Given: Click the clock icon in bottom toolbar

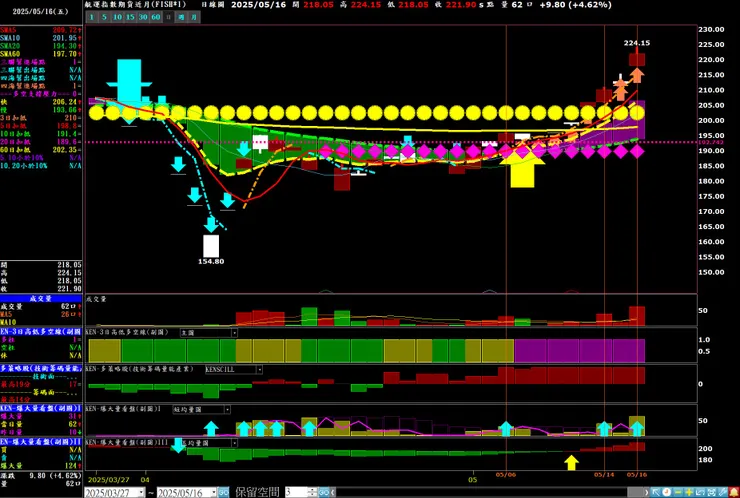Looking at the screenshot, I should (x=667, y=492).
